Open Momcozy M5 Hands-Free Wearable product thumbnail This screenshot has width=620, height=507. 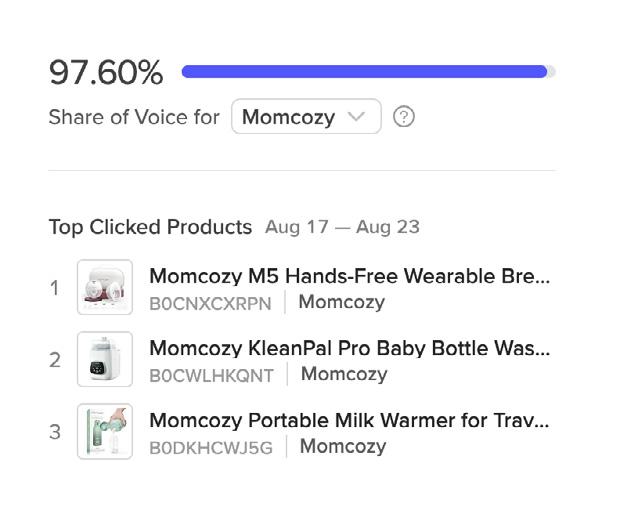coord(105,288)
